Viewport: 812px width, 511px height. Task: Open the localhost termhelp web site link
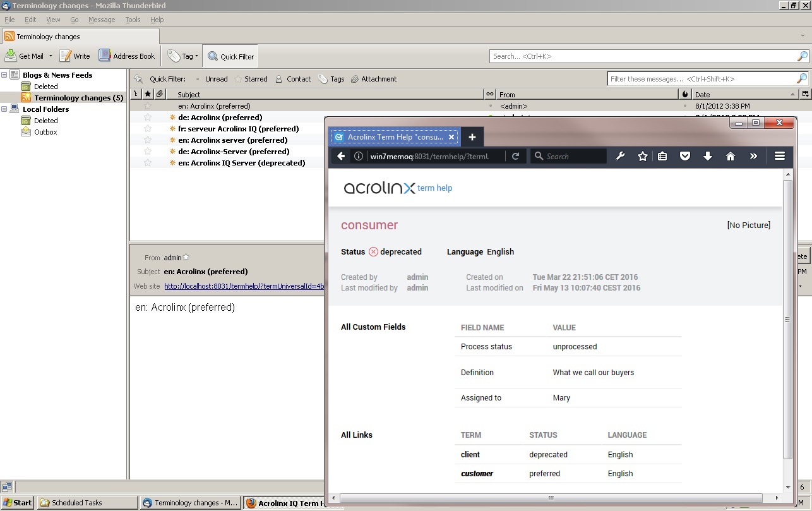click(244, 286)
